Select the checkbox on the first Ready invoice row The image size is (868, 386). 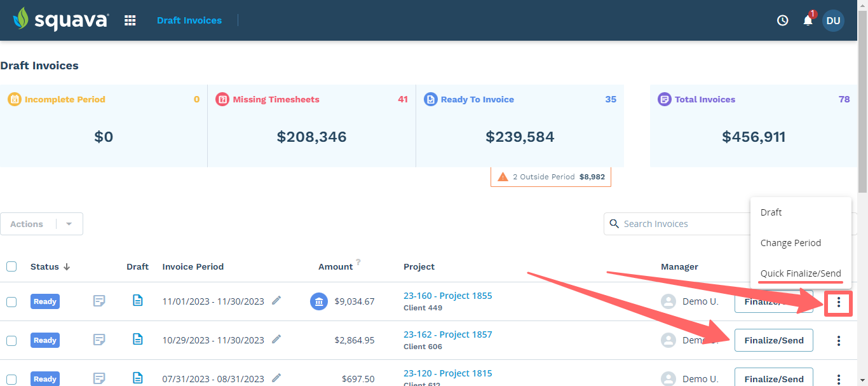11,301
